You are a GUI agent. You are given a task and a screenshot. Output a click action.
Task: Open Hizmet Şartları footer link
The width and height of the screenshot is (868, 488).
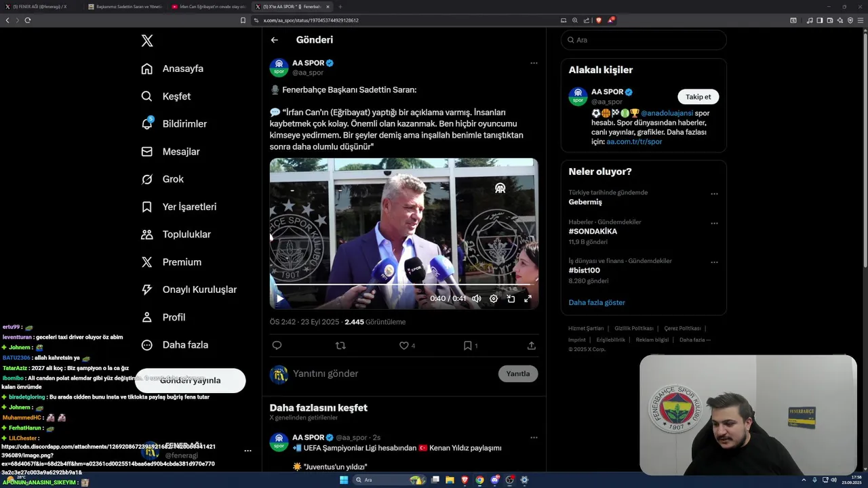click(586, 328)
